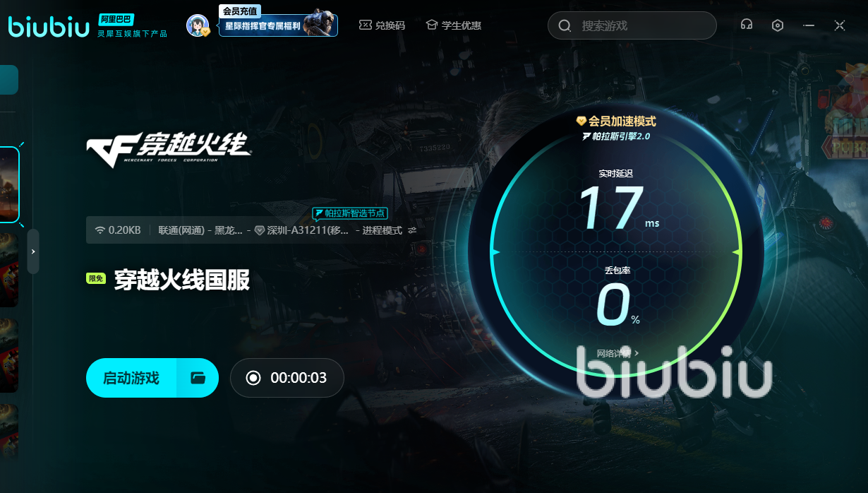Screen dimensions: 868x493
Task: Click the headset customer service icon
Action: (x=746, y=25)
